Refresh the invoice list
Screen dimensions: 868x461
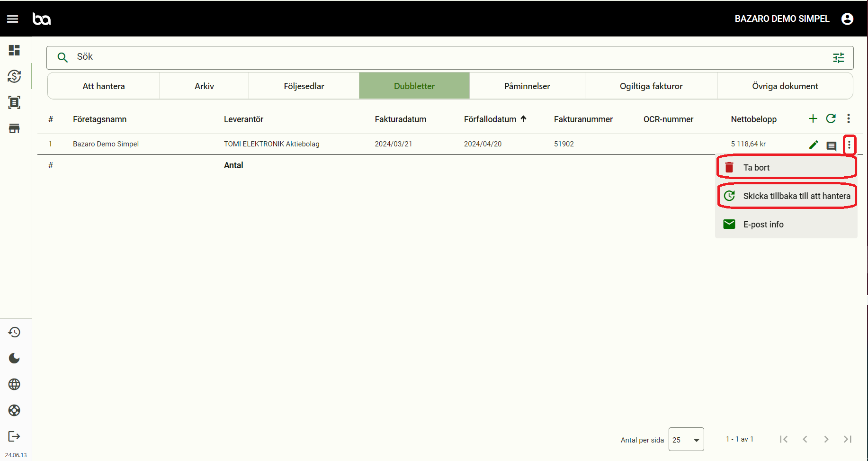[831, 118]
